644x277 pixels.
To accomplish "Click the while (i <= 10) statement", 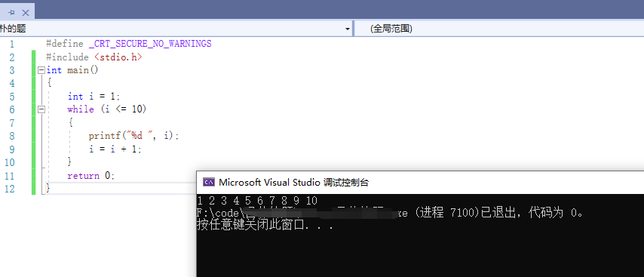I will 107,109.
